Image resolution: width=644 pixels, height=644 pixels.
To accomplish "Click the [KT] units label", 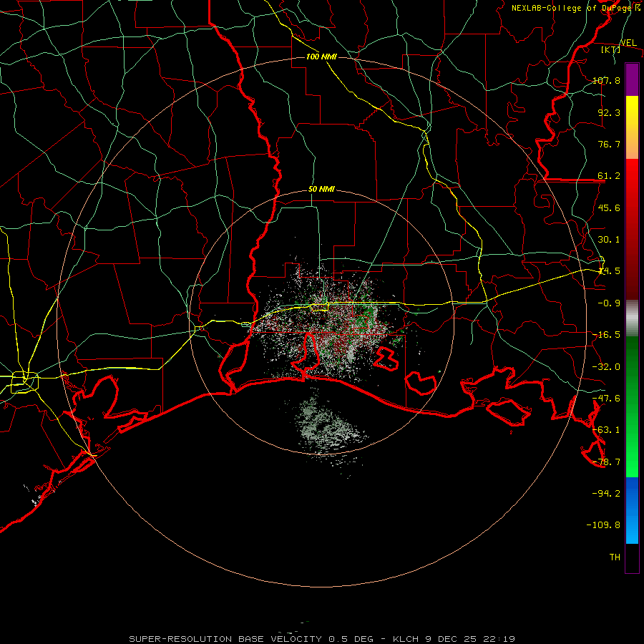I will [x=611, y=50].
